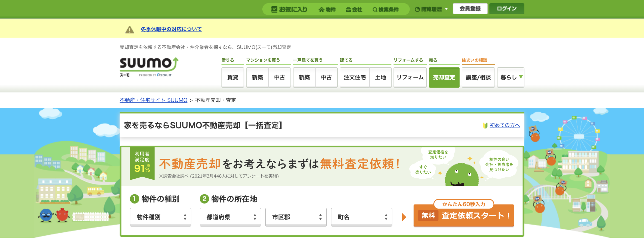The image size is (644, 244).
Task: Click the 会員登録 button
Action: point(470,9)
